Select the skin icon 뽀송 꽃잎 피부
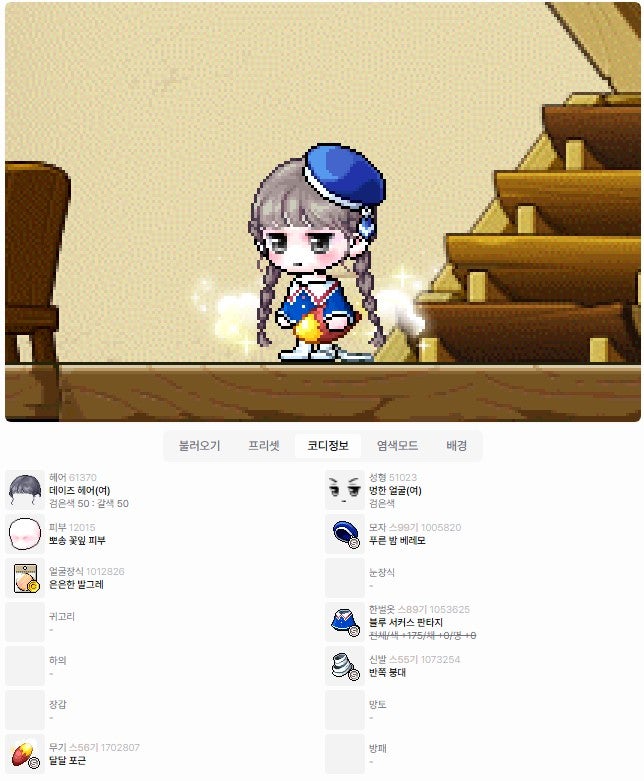 point(25,534)
